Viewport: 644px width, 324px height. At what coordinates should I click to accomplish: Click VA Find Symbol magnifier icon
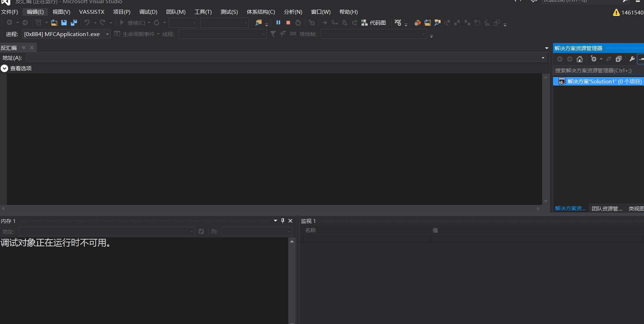[x=437, y=23]
